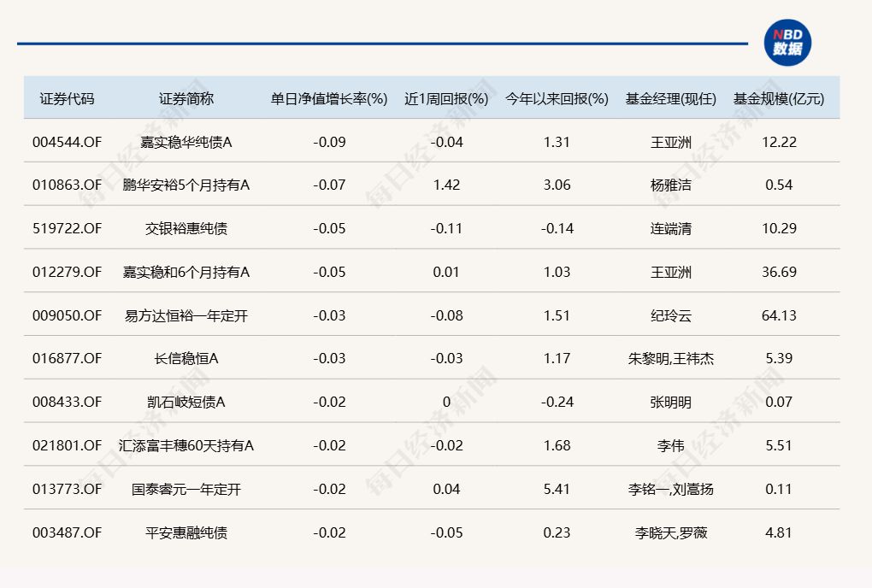This screenshot has height=588, width=872.
Task: Select the 交银裕惠纯债 fund name
Action: point(186,229)
